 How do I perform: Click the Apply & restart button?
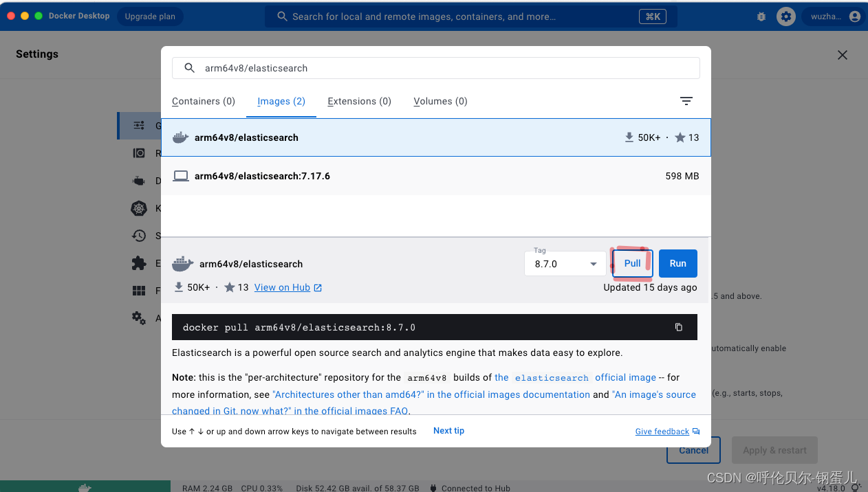tap(774, 450)
